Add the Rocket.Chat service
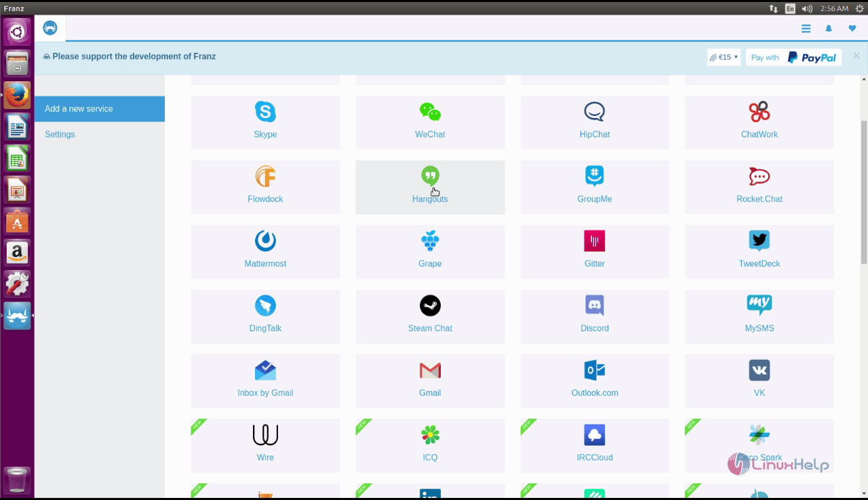868x500 pixels. pos(759,187)
